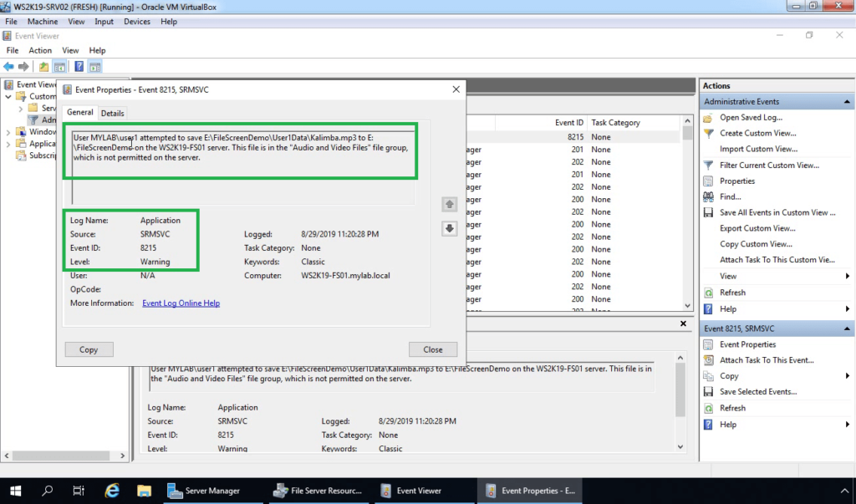Open Saved Log in Actions pane

click(751, 117)
